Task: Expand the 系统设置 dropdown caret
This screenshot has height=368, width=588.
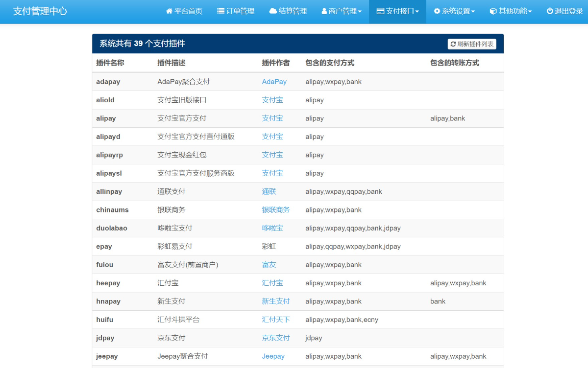Action: click(473, 12)
